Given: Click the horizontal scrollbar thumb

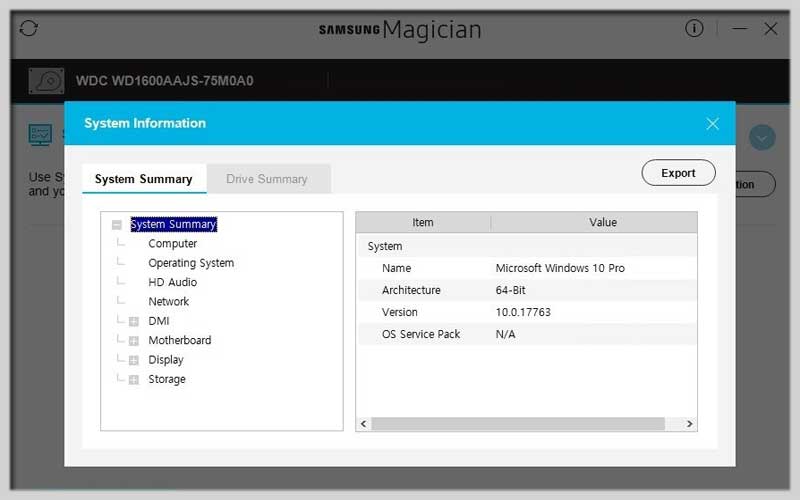Looking at the screenshot, I should point(518,423).
